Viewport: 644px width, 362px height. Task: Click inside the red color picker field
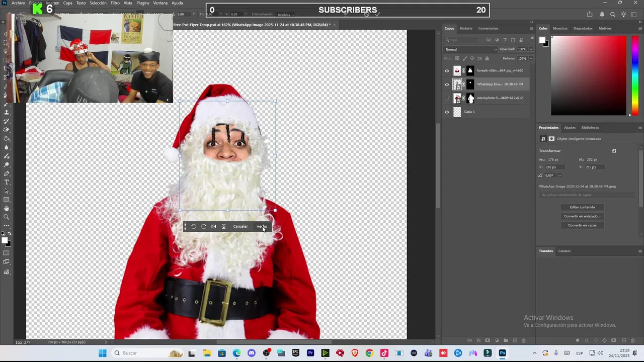tap(589, 75)
